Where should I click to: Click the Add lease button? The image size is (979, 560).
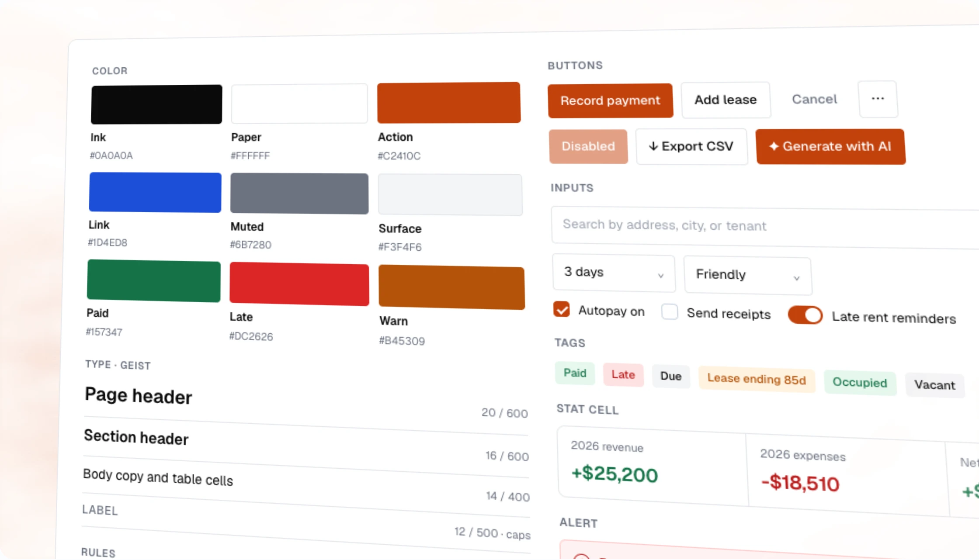coord(726,100)
